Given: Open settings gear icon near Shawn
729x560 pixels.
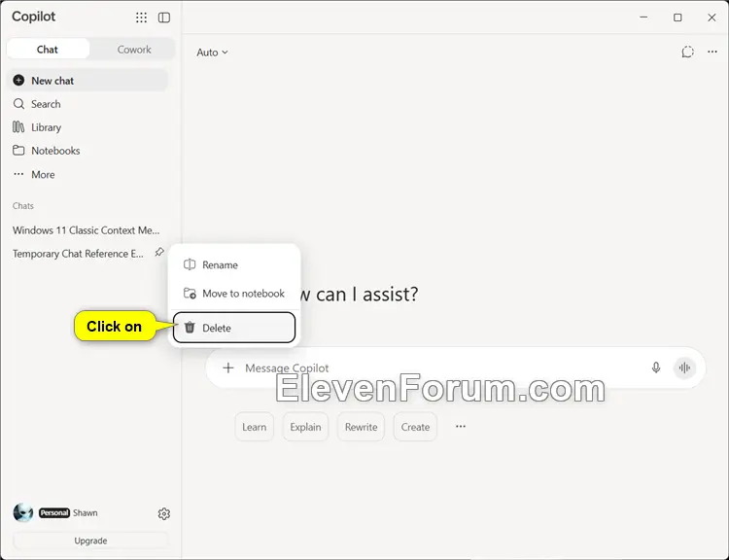Looking at the screenshot, I should pyautogui.click(x=163, y=513).
